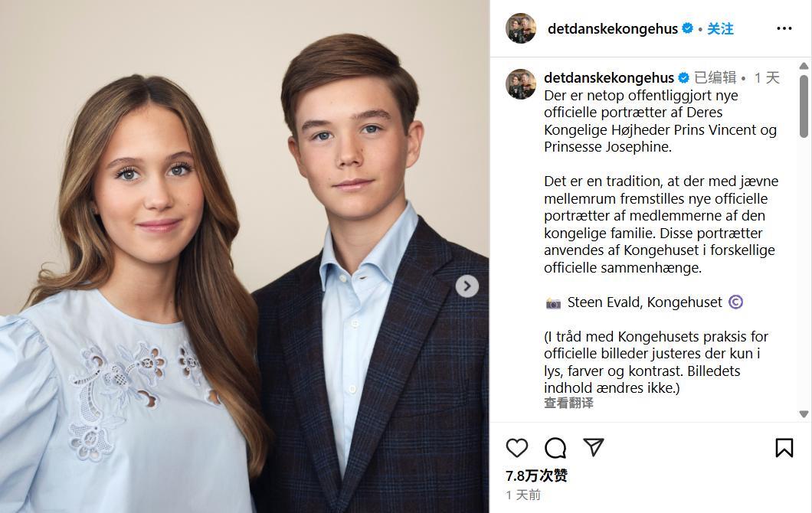The width and height of the screenshot is (812, 513).
Task: Click the caption verified badge
Action: (683, 77)
